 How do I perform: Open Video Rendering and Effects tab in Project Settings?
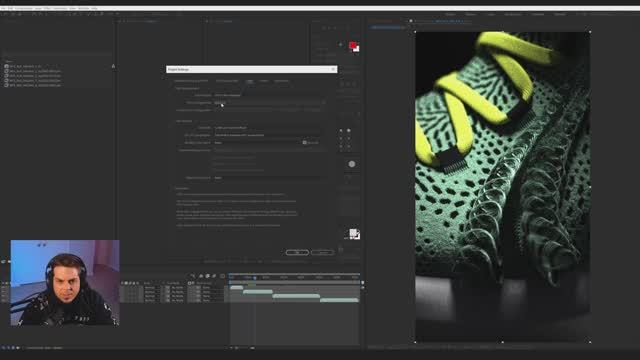(x=191, y=81)
